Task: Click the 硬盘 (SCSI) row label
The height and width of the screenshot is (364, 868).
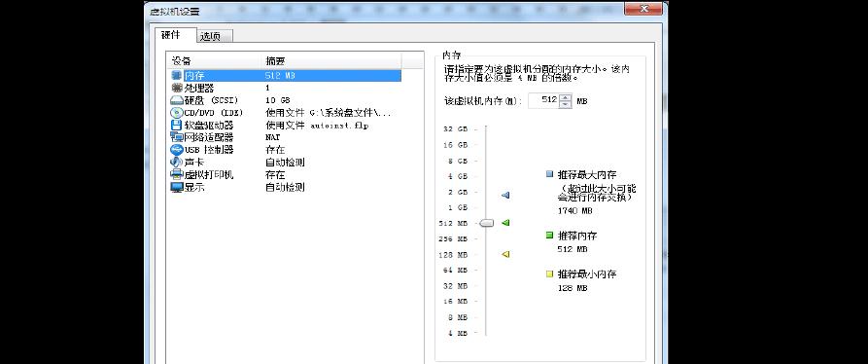Action: [211, 100]
